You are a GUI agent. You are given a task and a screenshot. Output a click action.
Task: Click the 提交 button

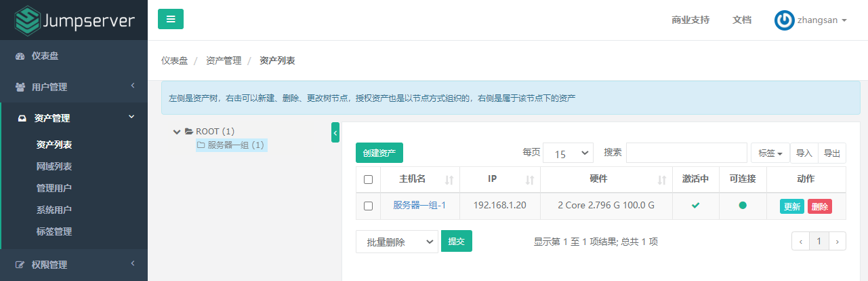pos(457,242)
